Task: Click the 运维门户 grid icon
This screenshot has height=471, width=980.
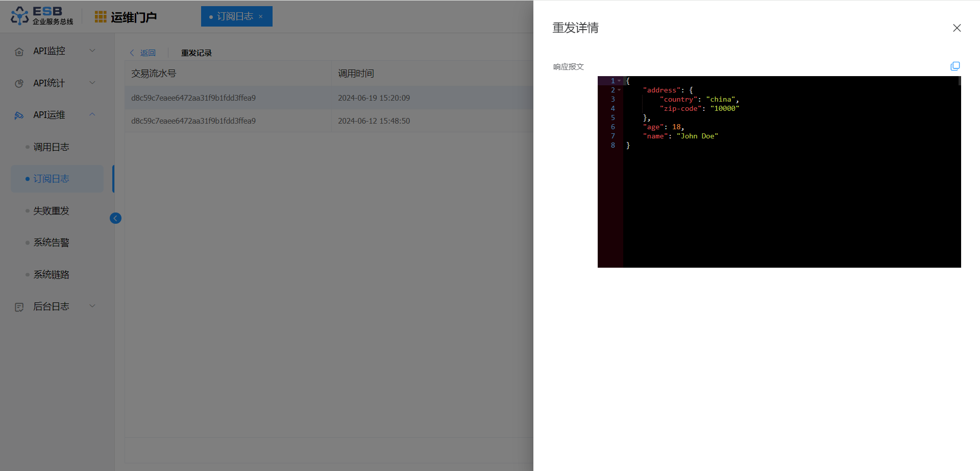Action: click(x=101, y=17)
